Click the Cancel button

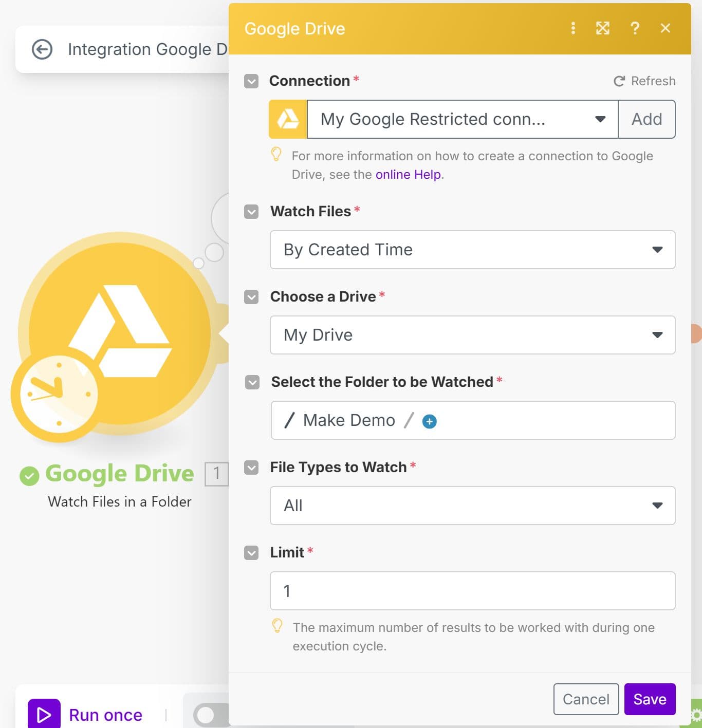click(x=586, y=699)
